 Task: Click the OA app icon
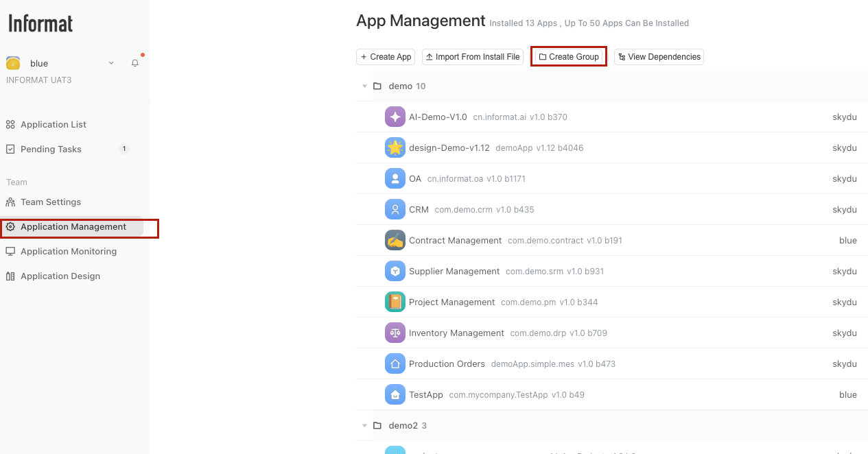[x=395, y=179]
